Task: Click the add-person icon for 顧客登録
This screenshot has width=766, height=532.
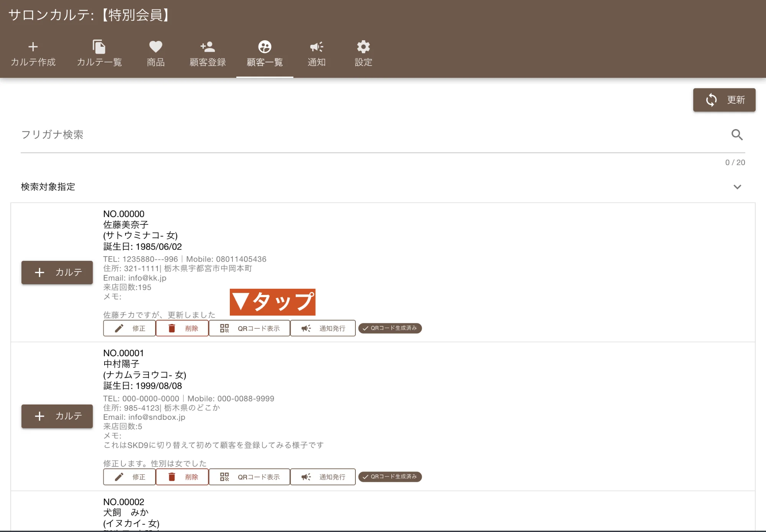Action: tap(208, 47)
